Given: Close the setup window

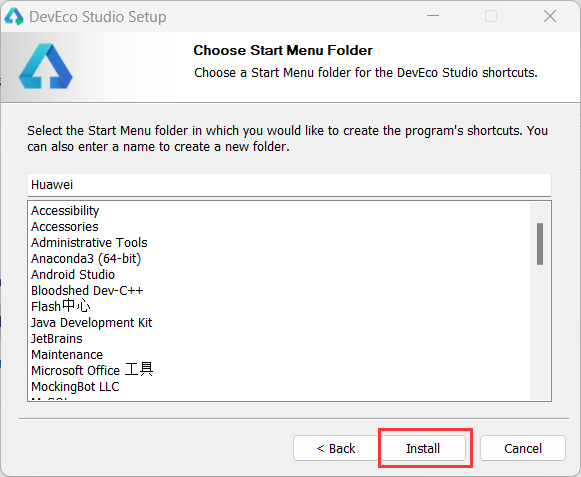Looking at the screenshot, I should (550, 16).
